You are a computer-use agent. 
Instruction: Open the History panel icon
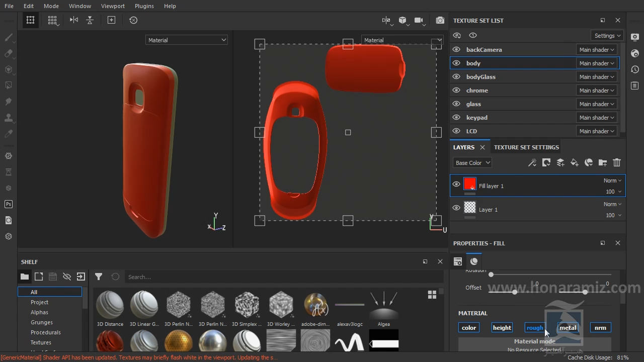pyautogui.click(x=635, y=69)
